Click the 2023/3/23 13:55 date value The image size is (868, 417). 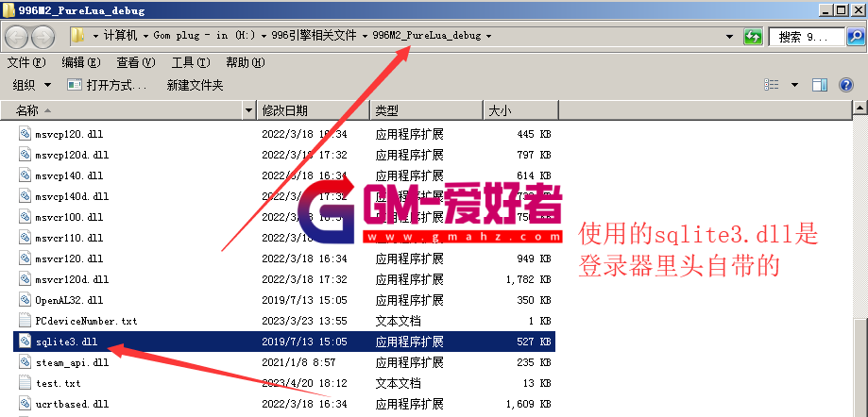coord(304,321)
